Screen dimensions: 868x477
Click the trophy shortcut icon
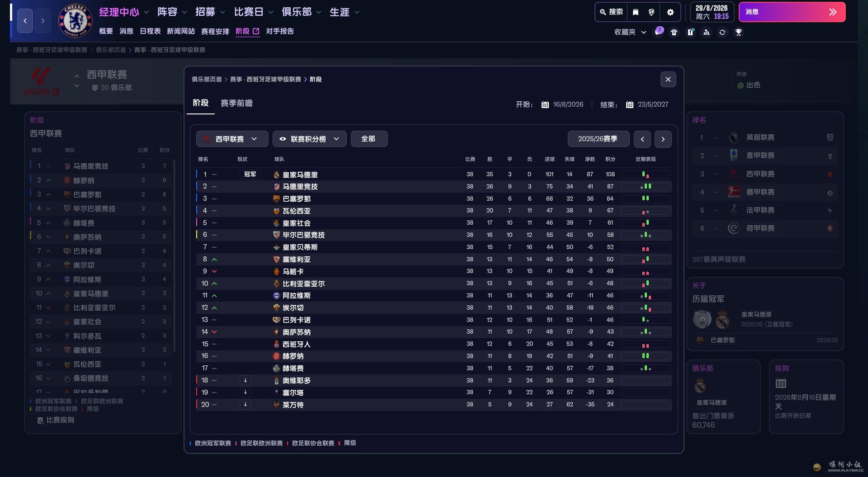pyautogui.click(x=738, y=32)
